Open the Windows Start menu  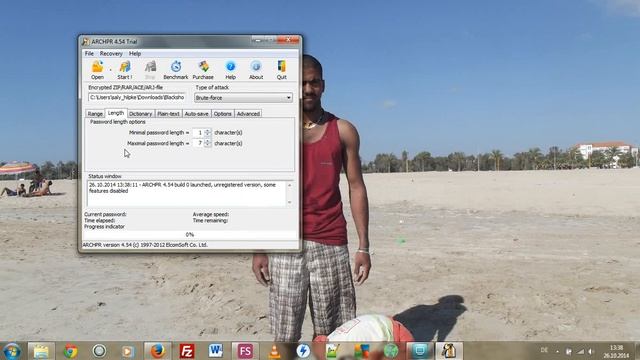[11, 351]
